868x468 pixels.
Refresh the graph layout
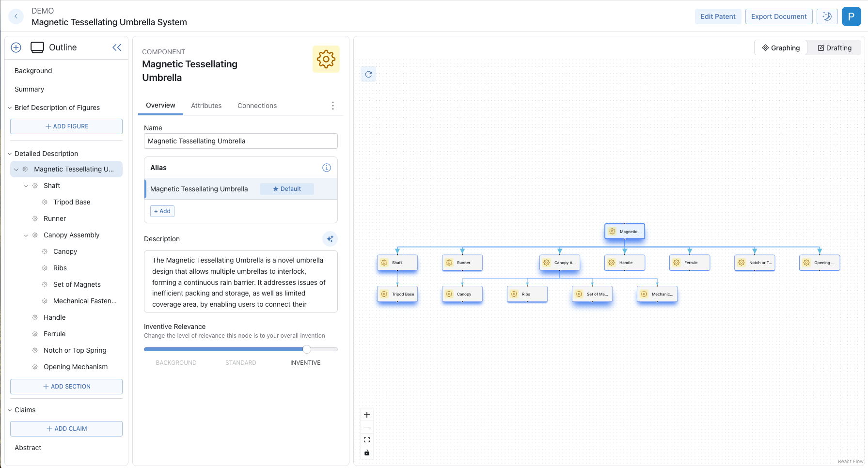pos(369,74)
